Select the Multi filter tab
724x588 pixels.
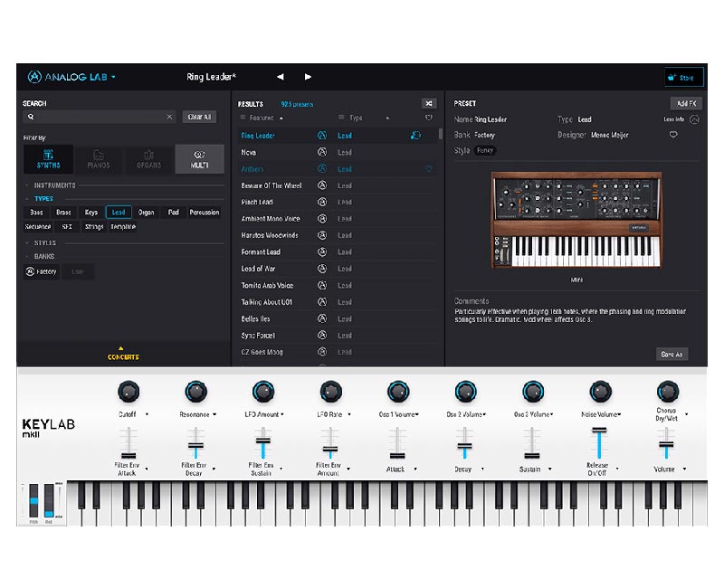pyautogui.click(x=199, y=159)
